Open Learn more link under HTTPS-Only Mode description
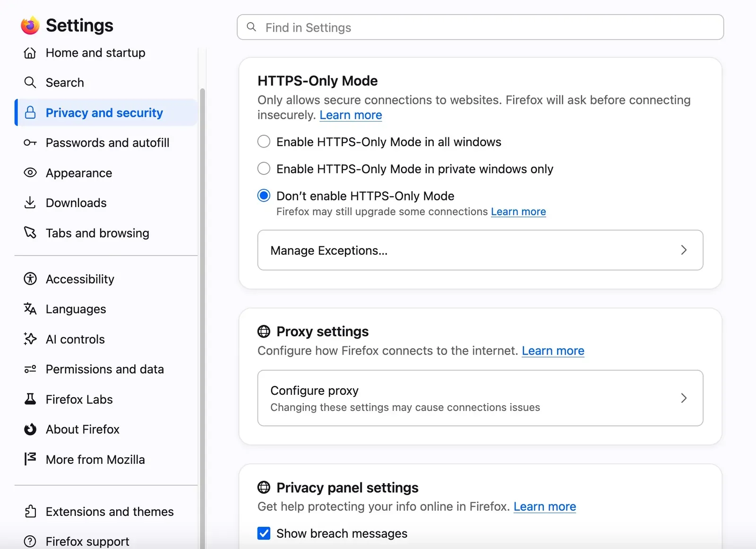This screenshot has width=756, height=549. point(351,115)
